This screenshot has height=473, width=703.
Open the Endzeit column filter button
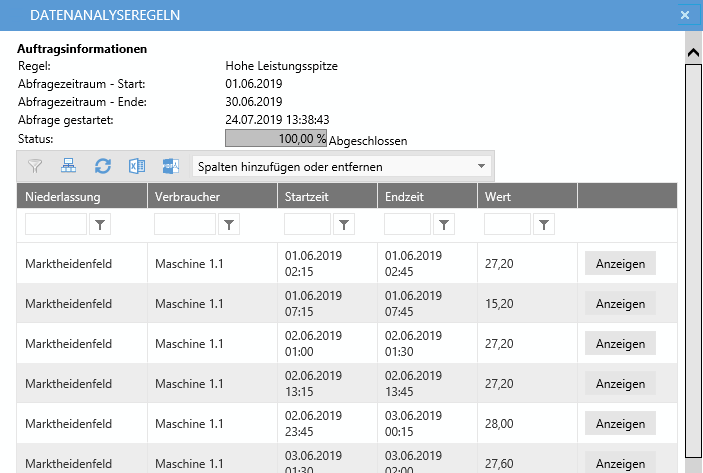point(444,226)
